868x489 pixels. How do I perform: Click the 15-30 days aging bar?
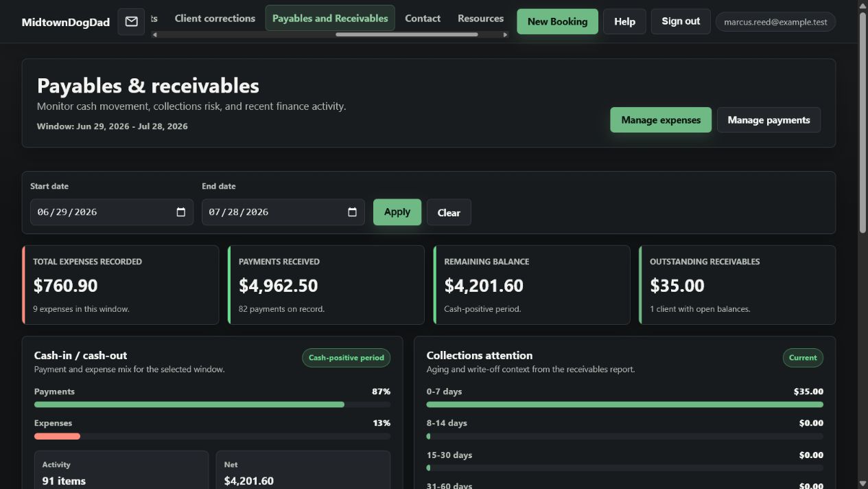tap(624, 468)
